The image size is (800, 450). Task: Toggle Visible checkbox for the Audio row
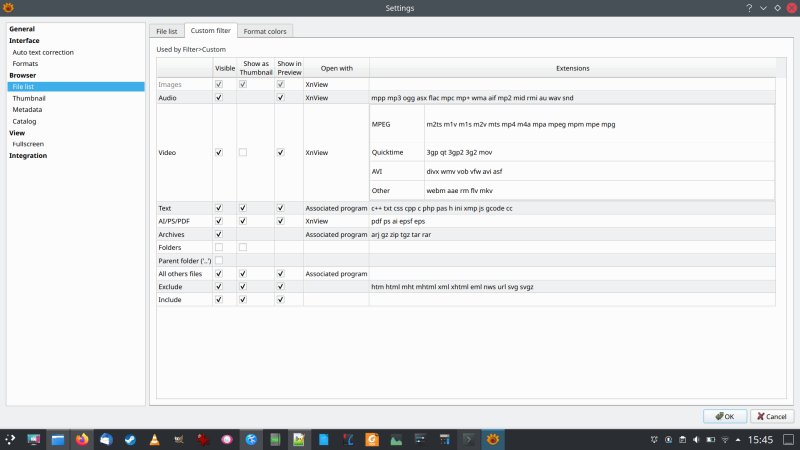(219, 97)
